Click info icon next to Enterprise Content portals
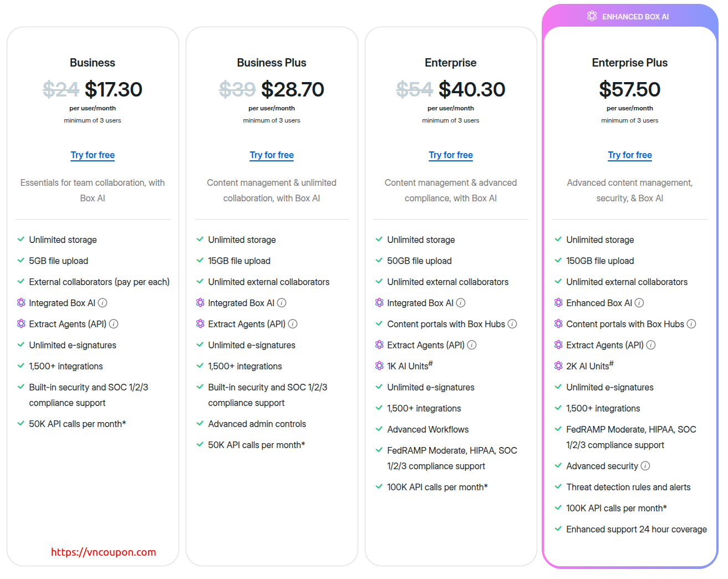The image size is (728, 579). tap(512, 324)
